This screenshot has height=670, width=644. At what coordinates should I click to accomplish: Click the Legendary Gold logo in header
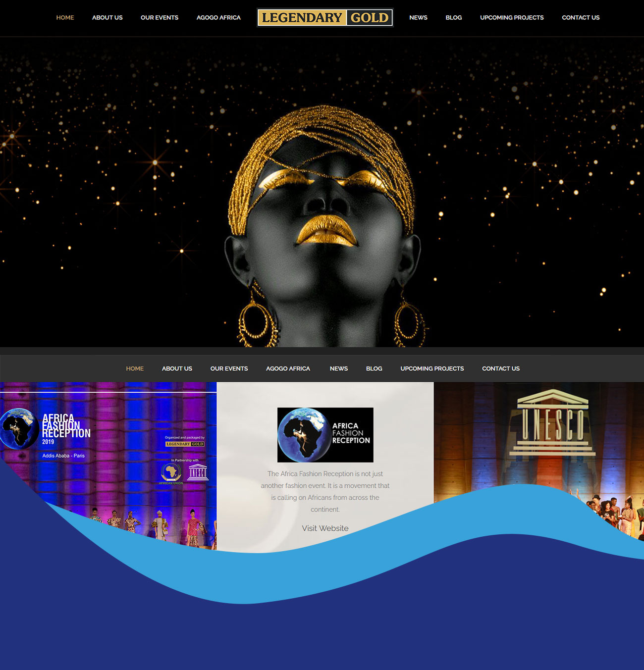(325, 18)
